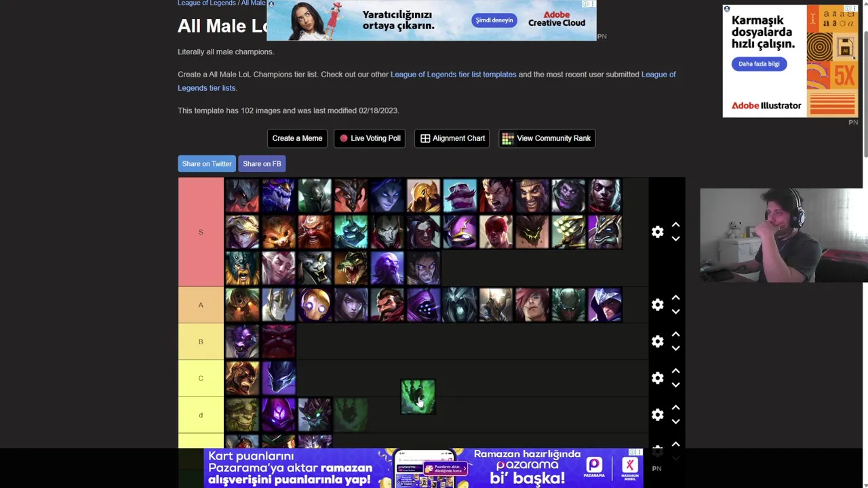
Task: Select the Ornn champion icon in B tier
Action: 279,342
